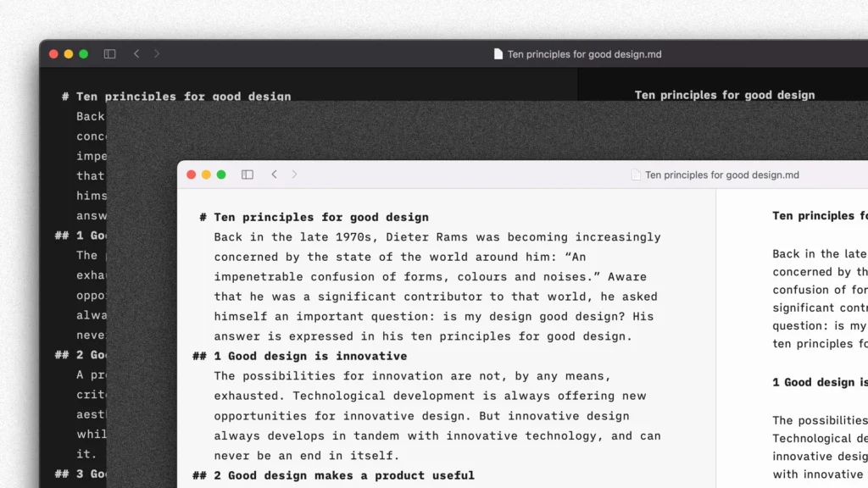
Task: Click the title 'Ten principles for good design.md'
Action: 725,175
